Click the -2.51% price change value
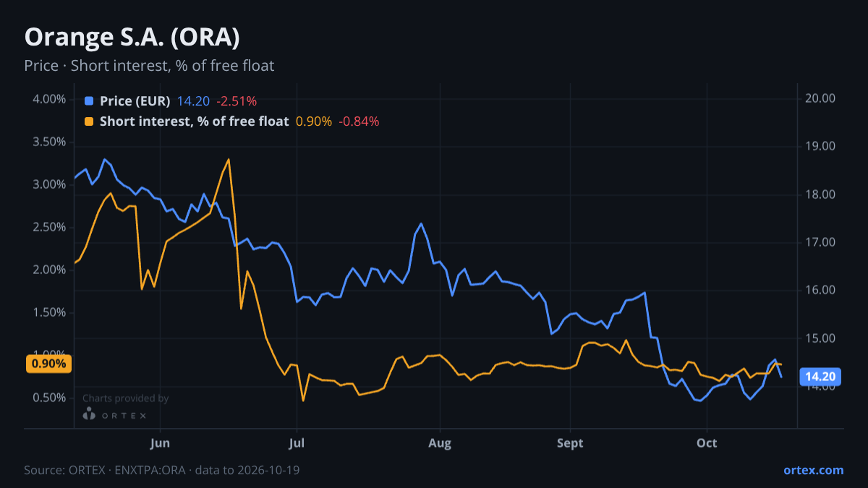This screenshot has height=488, width=868. click(x=237, y=100)
